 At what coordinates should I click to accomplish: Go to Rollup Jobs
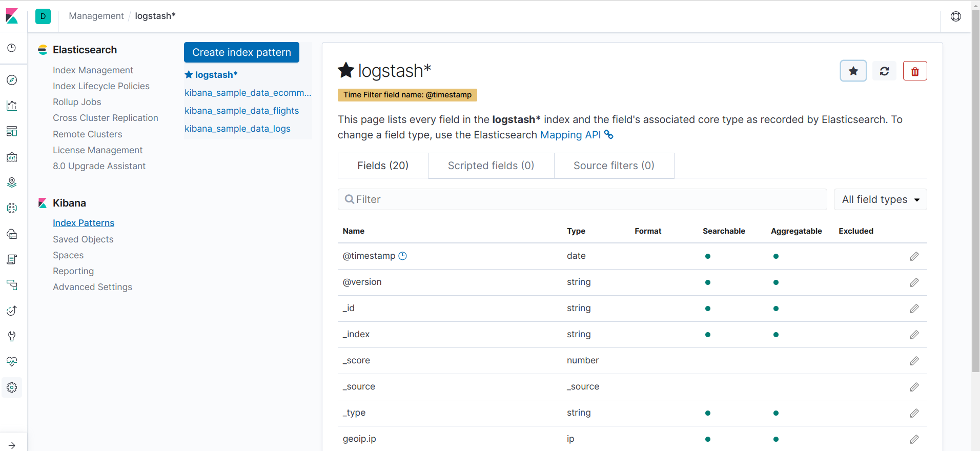[77, 102]
